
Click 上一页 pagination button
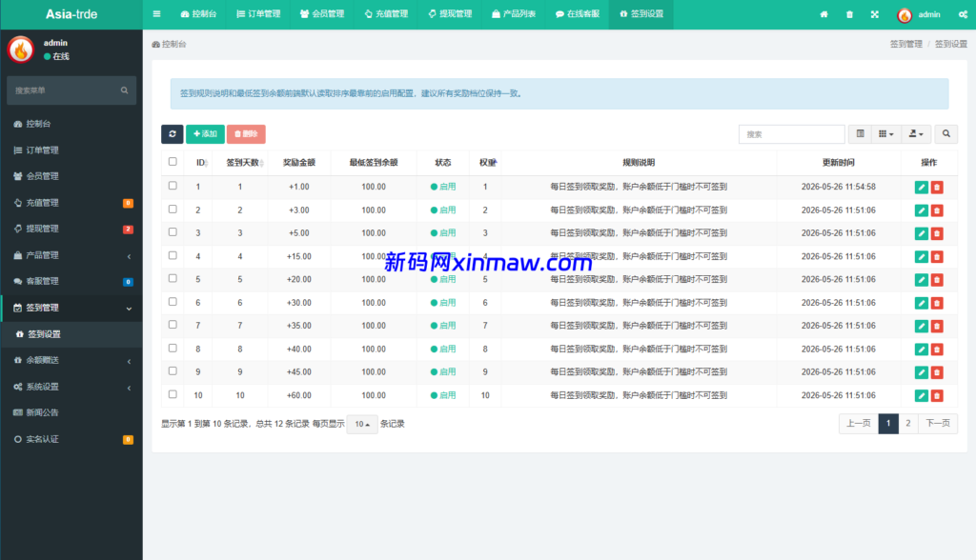(859, 424)
